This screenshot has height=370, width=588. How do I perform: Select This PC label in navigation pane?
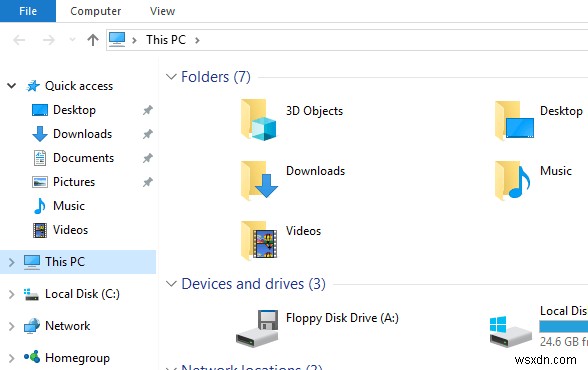[65, 262]
